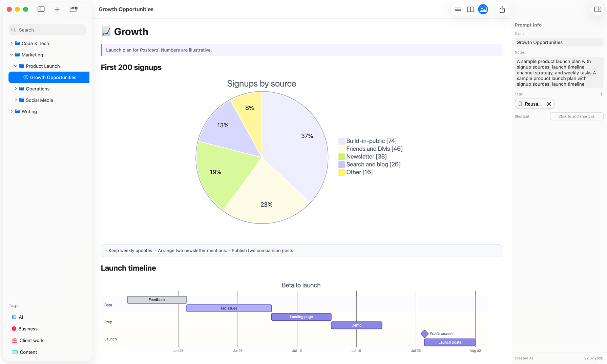This screenshot has height=364, width=607.
Task: Click the Search field in sidebar
Action: coord(47,30)
